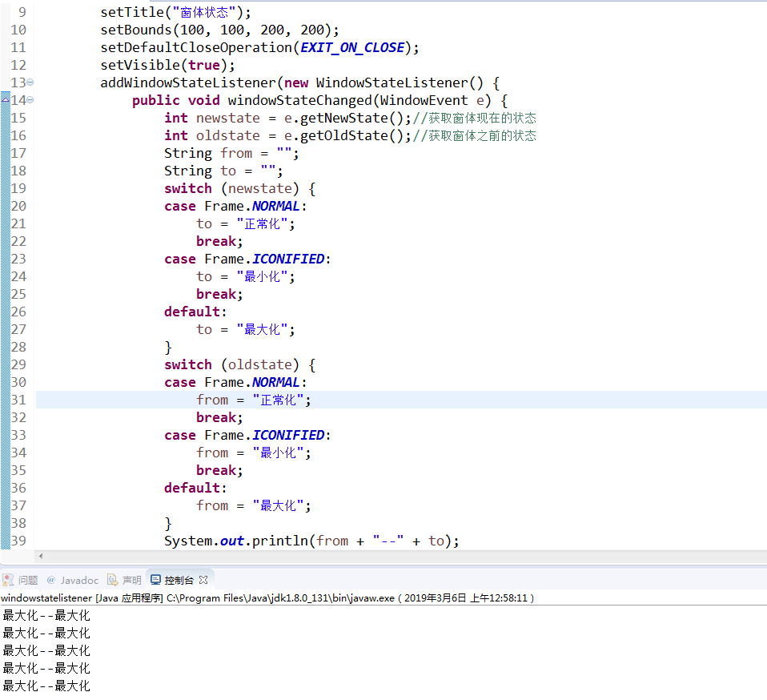Click break statement on line 35
This screenshot has height=700, width=767.
pos(219,470)
